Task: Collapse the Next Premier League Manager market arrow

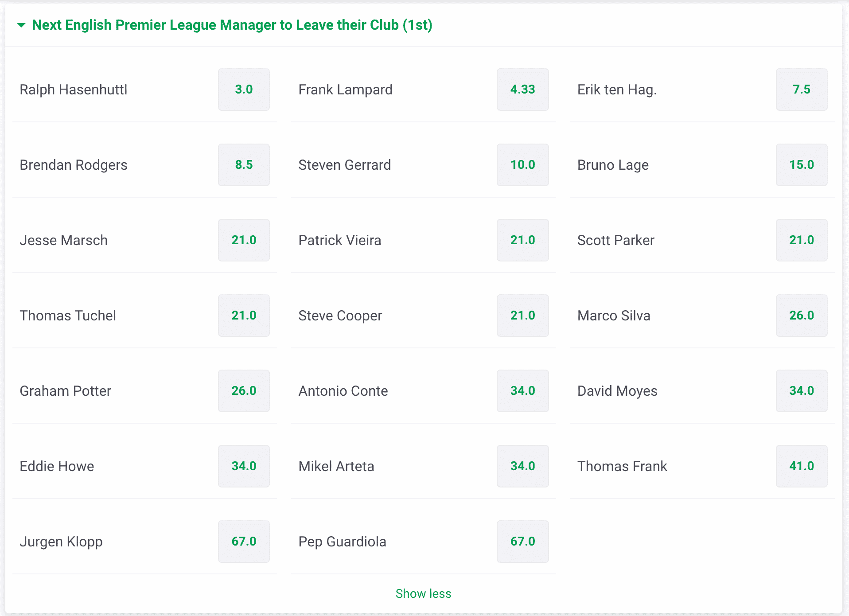Action: tap(21, 25)
